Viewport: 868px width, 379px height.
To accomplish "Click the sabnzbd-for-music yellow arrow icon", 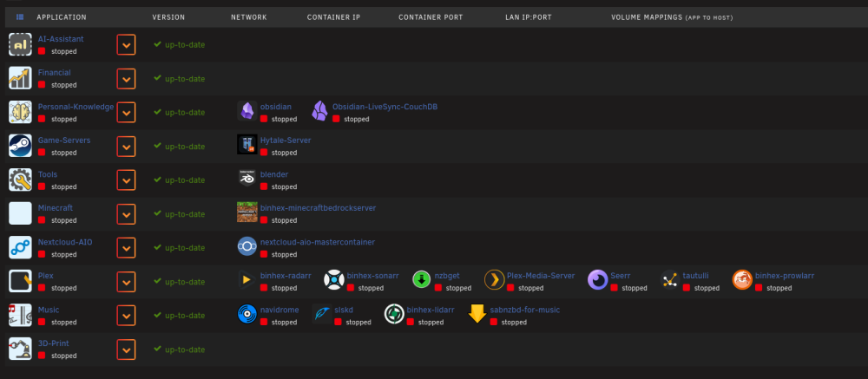I will [x=477, y=314].
